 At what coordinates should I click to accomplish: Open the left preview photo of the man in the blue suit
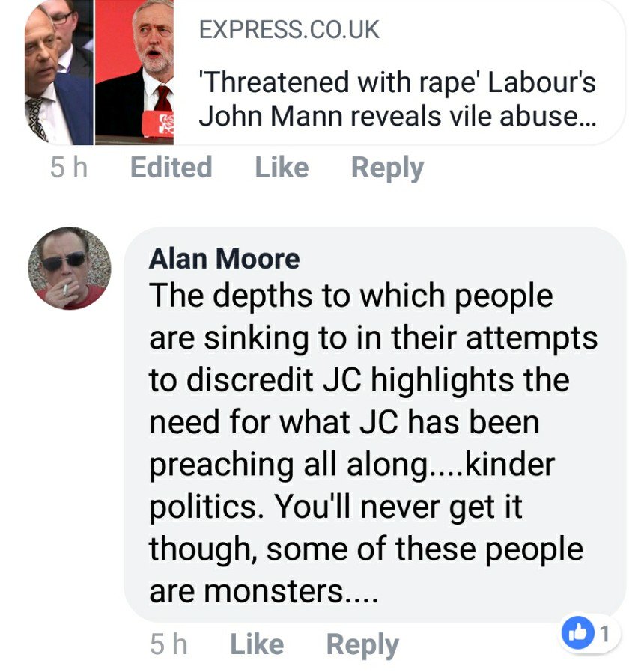click(x=58, y=72)
